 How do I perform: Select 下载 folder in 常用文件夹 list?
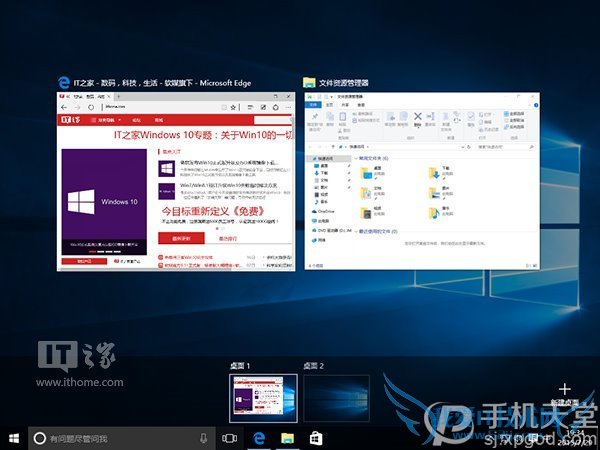441,172
